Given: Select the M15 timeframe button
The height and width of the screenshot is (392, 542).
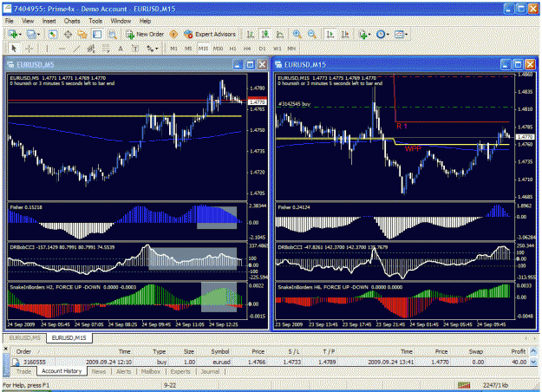Looking at the screenshot, I should pyautogui.click(x=203, y=49).
